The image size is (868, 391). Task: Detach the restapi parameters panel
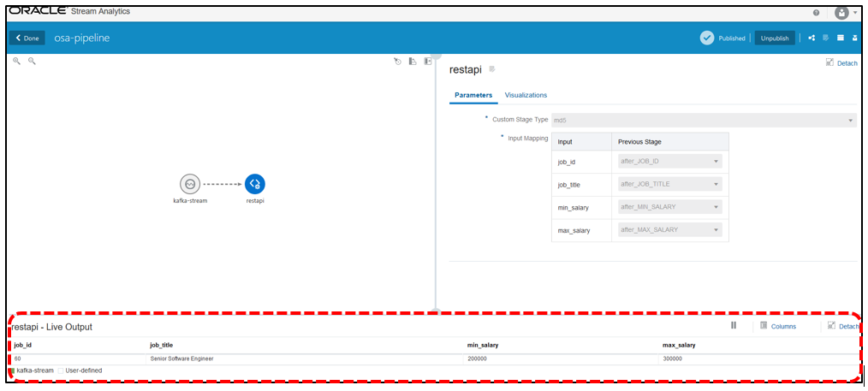point(841,63)
